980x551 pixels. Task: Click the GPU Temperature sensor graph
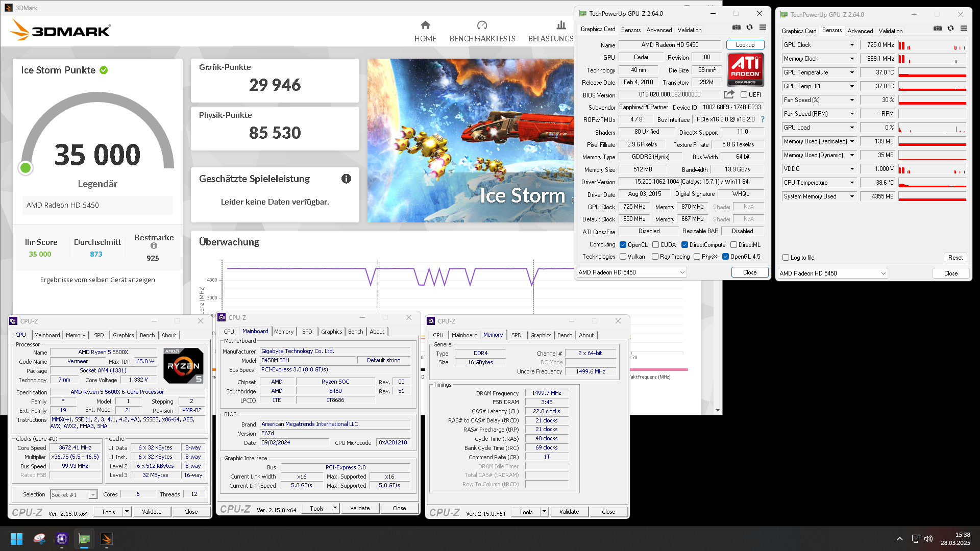(x=932, y=72)
